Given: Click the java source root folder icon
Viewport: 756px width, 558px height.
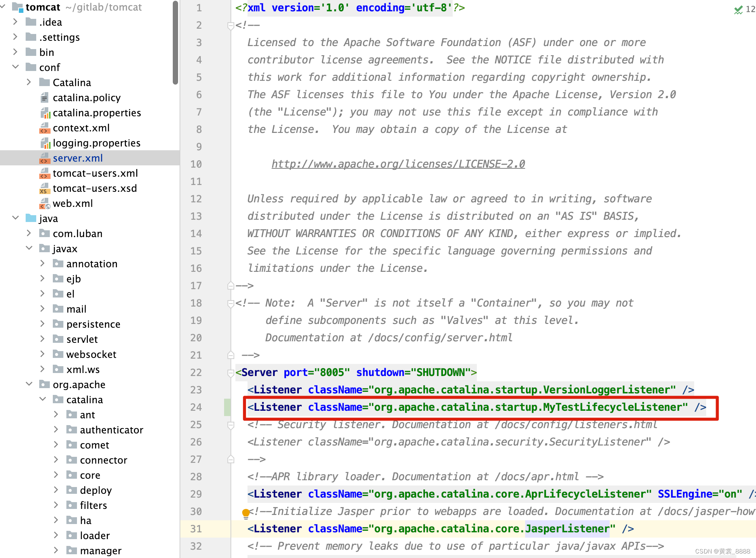Looking at the screenshot, I should (x=31, y=218).
